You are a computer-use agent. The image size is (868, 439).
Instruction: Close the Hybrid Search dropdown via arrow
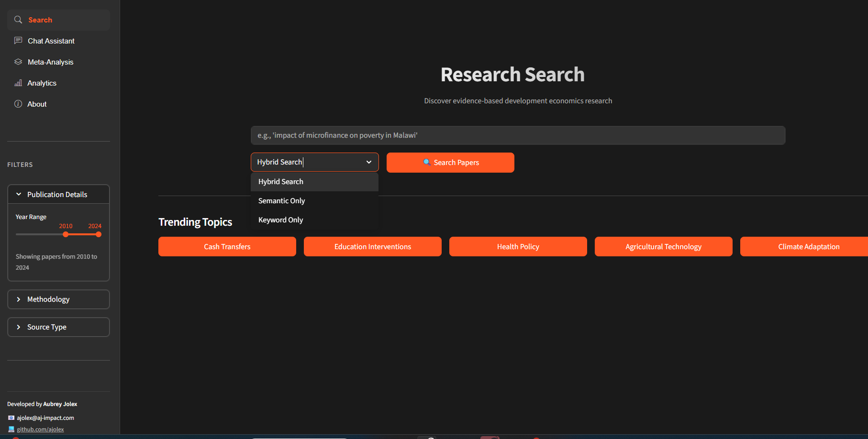point(369,162)
